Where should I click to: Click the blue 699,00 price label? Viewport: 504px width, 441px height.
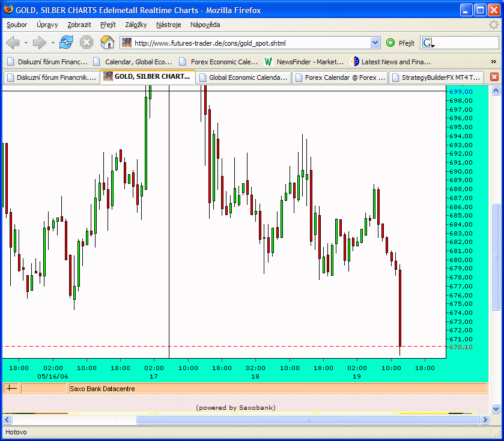click(461, 91)
